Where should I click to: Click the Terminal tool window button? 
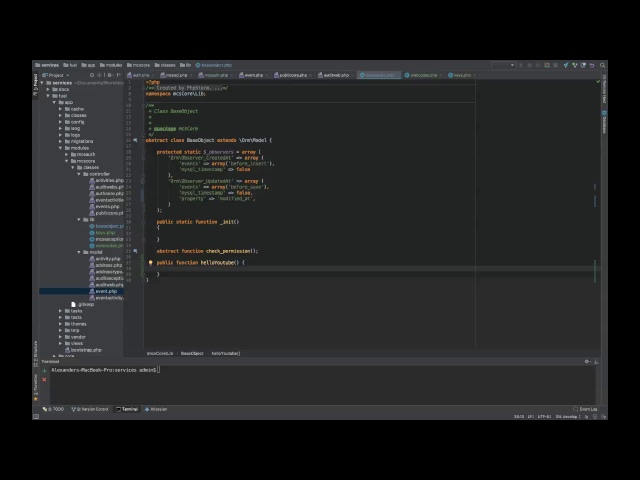pyautogui.click(x=127, y=409)
